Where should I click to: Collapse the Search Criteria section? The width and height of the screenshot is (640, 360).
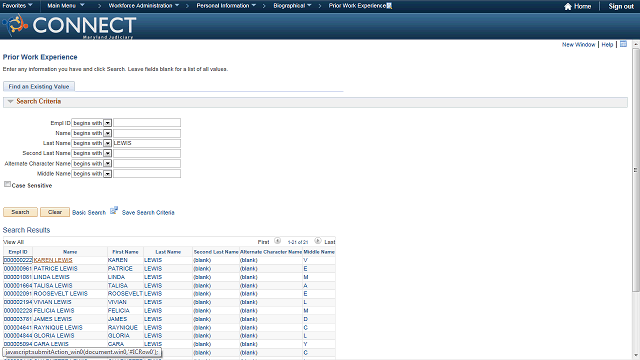11,101
